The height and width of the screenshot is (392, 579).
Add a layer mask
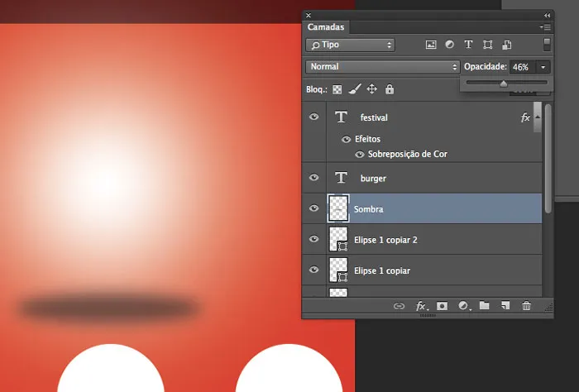442,306
